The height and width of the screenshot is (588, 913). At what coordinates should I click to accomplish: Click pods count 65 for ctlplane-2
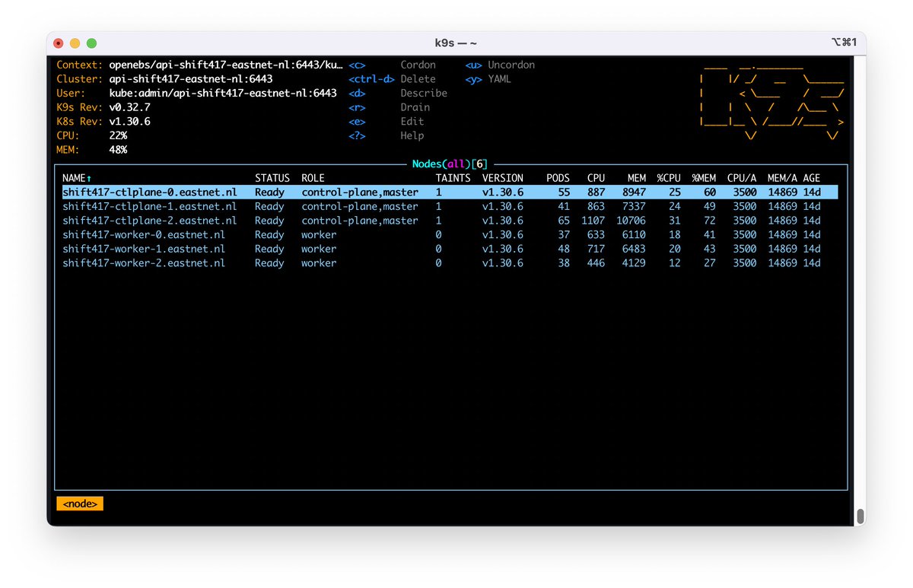564,221
